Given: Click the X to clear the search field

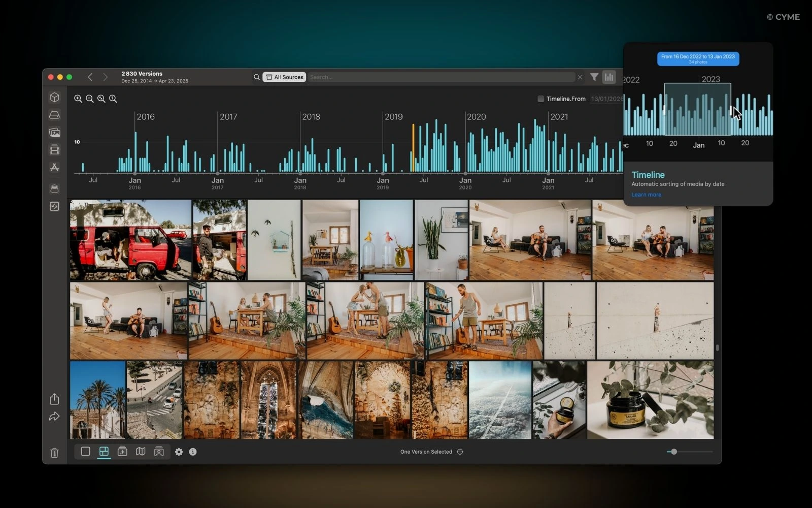Looking at the screenshot, I should click(580, 77).
